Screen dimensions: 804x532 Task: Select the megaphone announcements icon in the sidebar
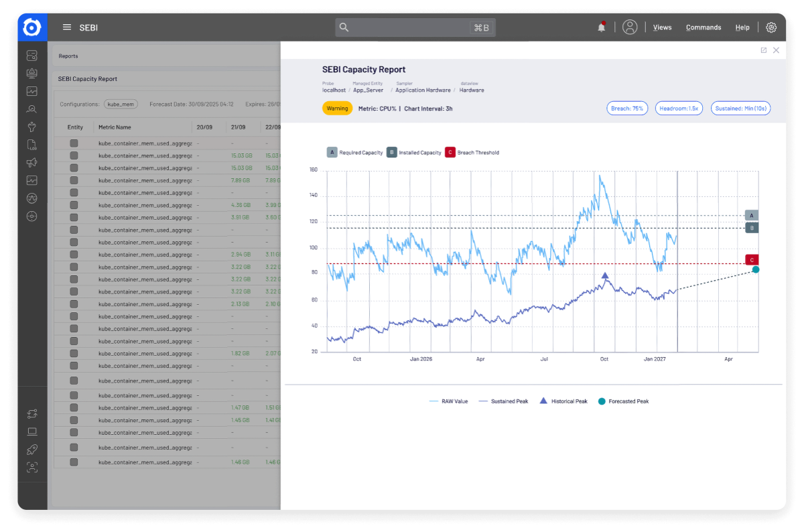[31, 162]
